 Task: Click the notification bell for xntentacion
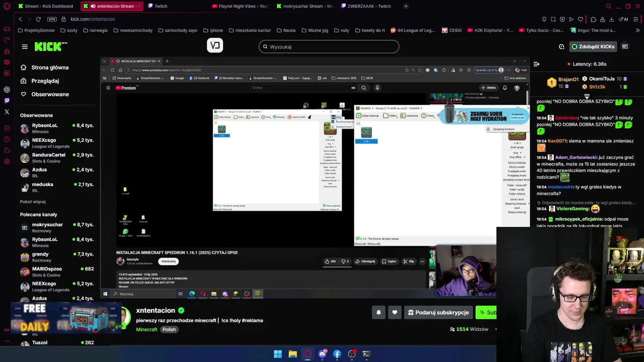[378, 312]
